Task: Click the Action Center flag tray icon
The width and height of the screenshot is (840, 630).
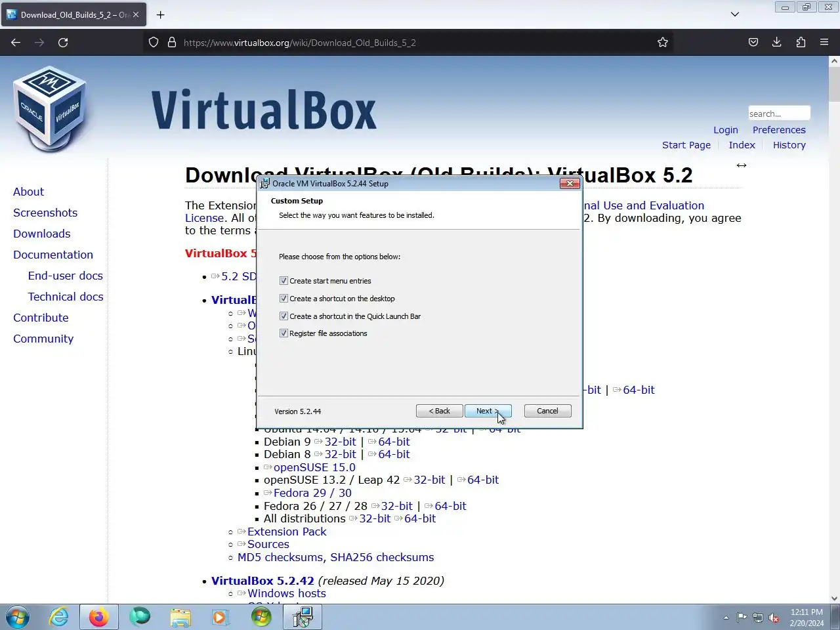Action: point(742,618)
